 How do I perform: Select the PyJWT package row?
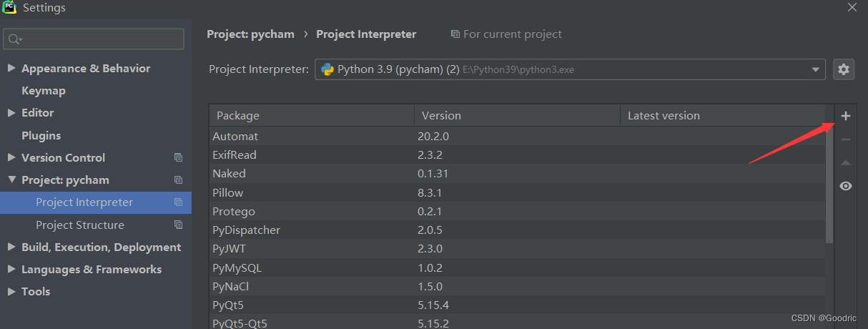click(517, 249)
